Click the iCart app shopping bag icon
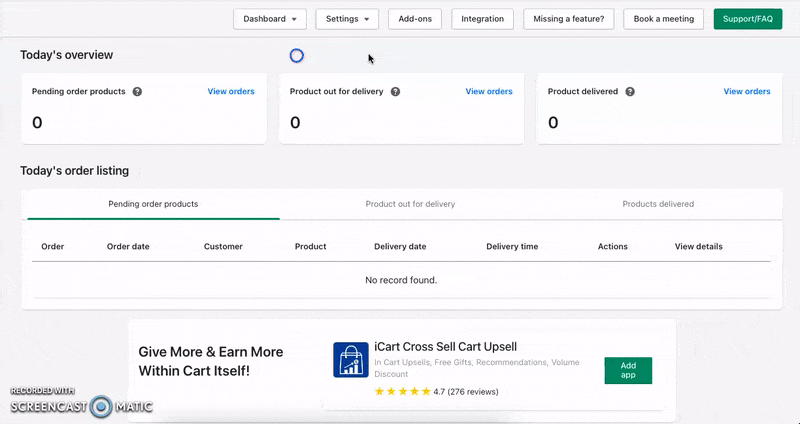Image resolution: width=800 pixels, height=424 pixels. 351,360
